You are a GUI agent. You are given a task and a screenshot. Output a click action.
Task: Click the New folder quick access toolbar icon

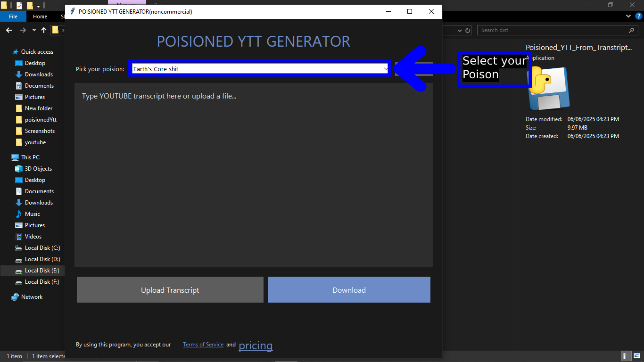pos(30,6)
